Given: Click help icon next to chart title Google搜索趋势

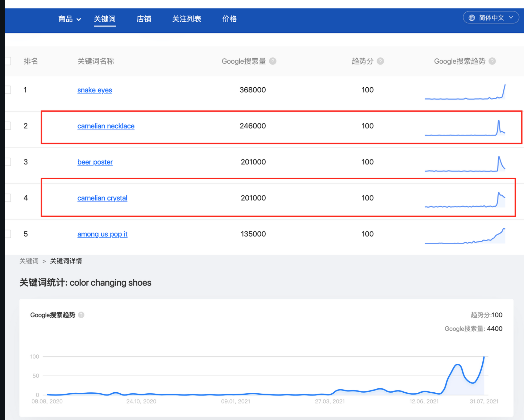Looking at the screenshot, I should [x=81, y=315].
